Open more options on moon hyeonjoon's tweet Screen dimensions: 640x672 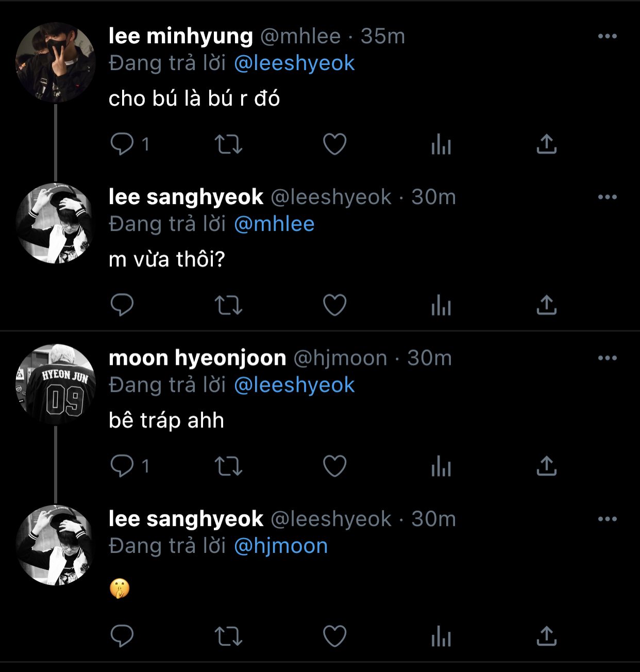point(608,358)
